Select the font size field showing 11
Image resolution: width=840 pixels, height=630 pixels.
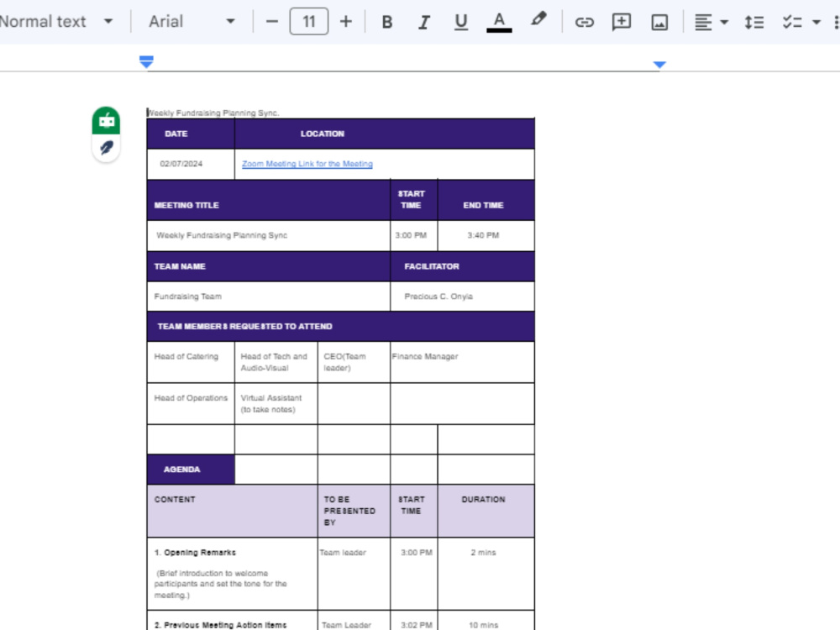coord(309,22)
